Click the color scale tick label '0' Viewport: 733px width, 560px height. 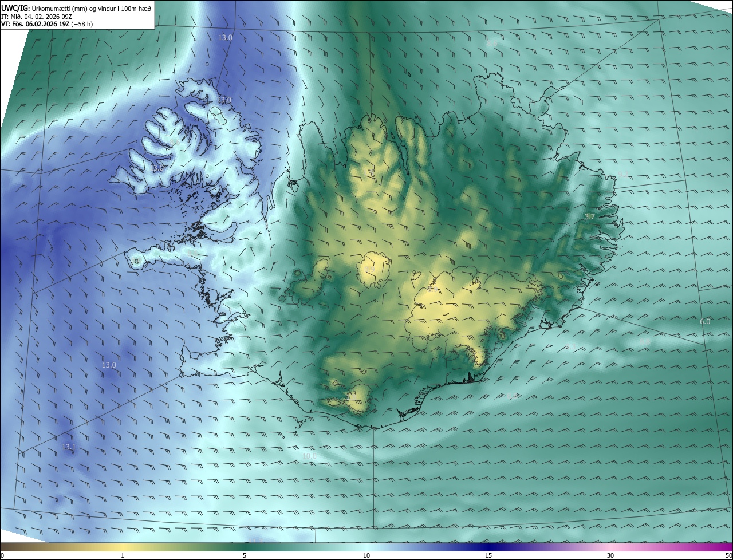[2, 555]
